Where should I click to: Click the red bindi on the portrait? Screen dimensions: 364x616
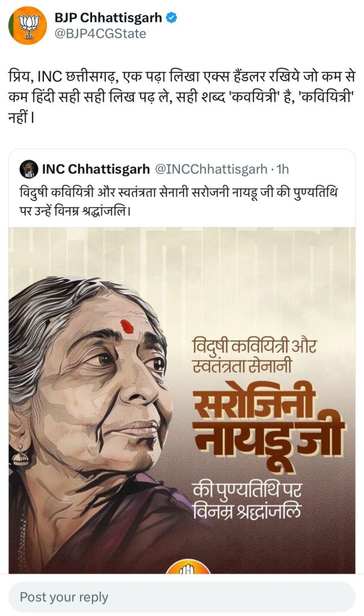[x=126, y=327]
